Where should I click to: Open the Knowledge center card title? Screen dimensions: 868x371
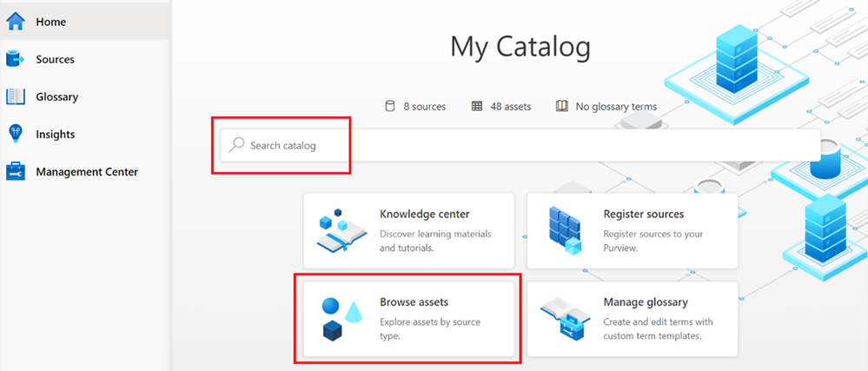coord(425,214)
